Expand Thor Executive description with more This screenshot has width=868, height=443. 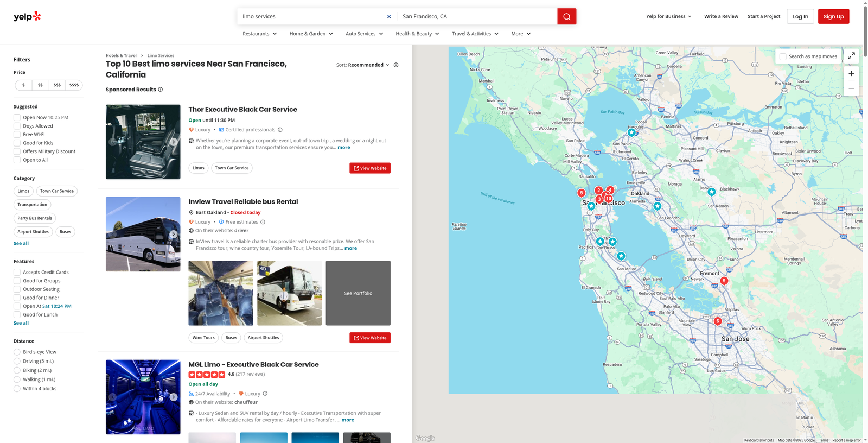pyautogui.click(x=344, y=148)
